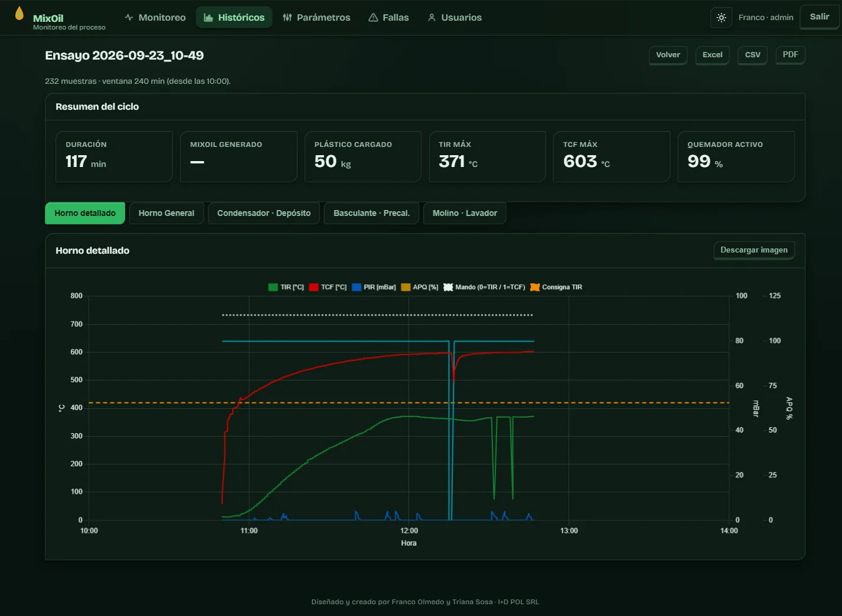Click the Parámetros sliders icon

288,18
